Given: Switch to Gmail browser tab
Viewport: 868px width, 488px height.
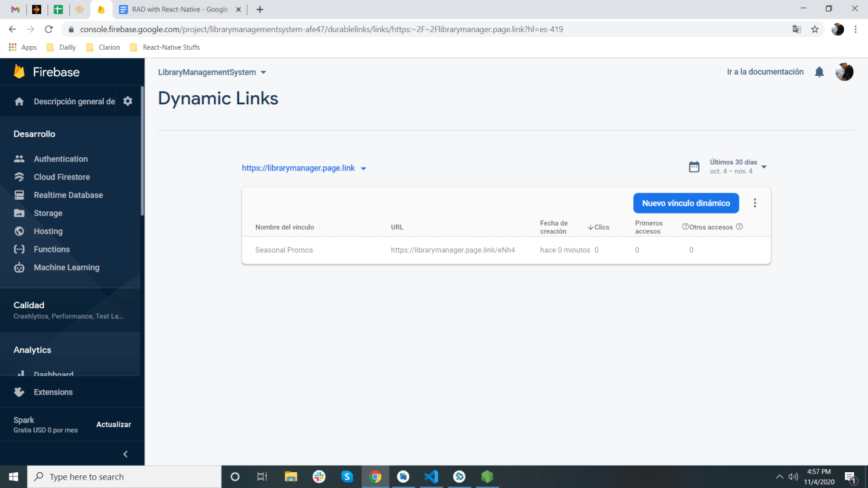Looking at the screenshot, I should (16, 10).
